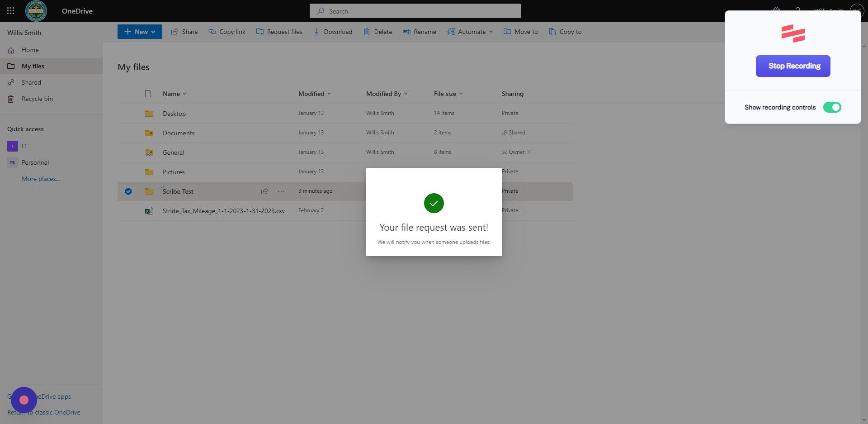
Task: Open the share icon on the Scribe Test row
Action: (264, 191)
